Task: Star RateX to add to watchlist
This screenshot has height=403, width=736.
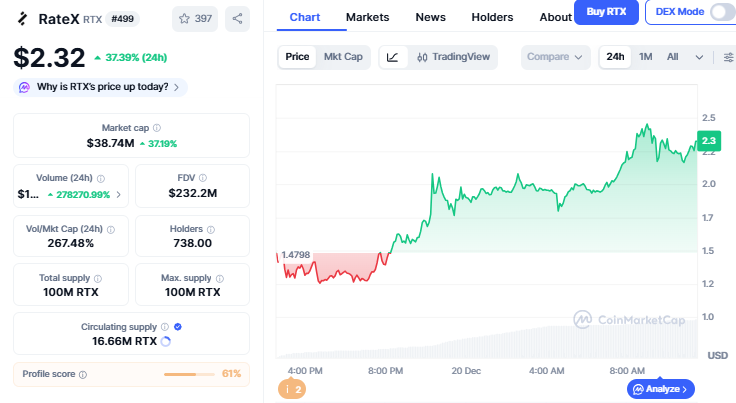Action: point(194,18)
